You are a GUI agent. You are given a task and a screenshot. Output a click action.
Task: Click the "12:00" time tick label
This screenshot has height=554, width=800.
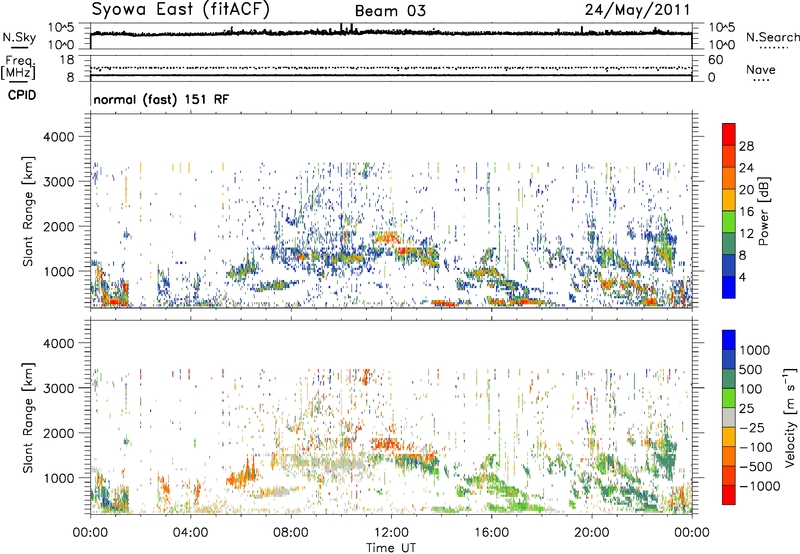click(391, 533)
